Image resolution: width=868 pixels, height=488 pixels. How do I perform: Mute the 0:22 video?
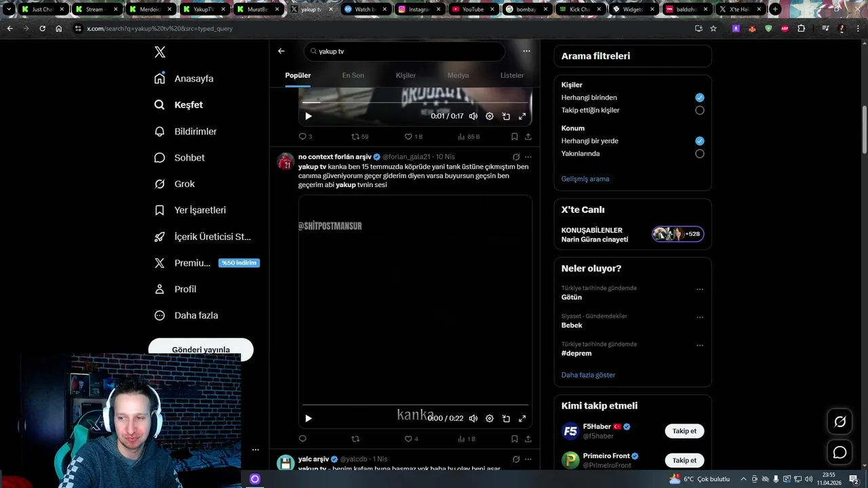click(473, 418)
